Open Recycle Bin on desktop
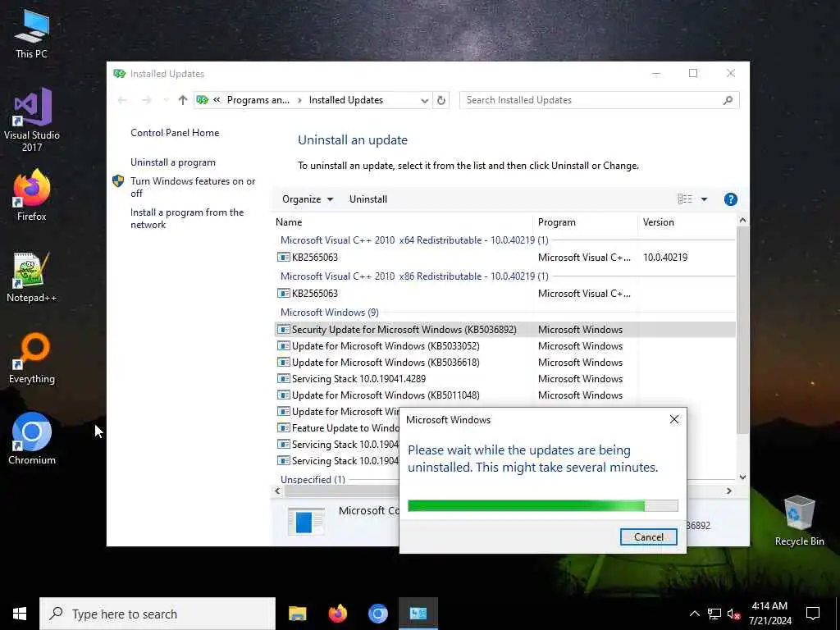Viewport: 840px width, 630px height. [799, 521]
